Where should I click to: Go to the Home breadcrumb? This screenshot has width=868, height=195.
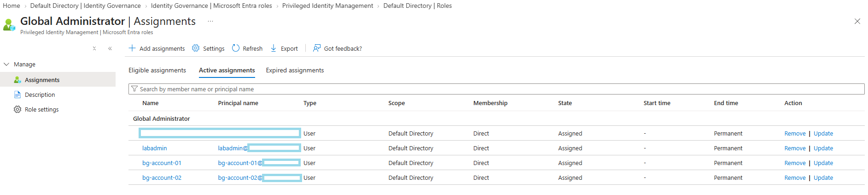coord(12,6)
